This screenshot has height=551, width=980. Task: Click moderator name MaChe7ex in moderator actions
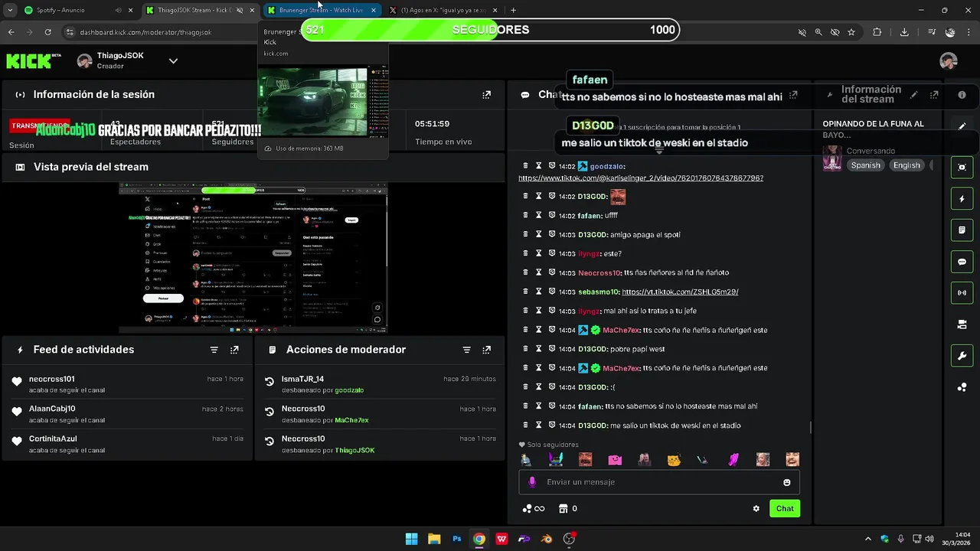[x=351, y=420]
